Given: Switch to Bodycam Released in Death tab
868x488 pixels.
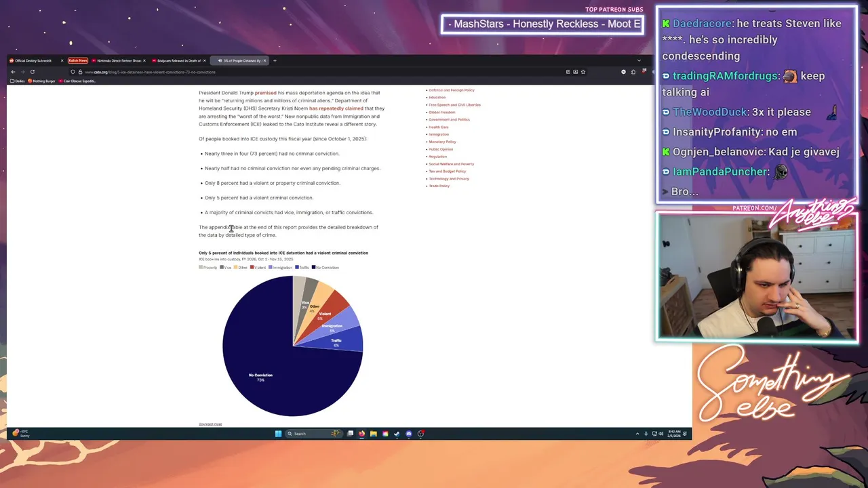Looking at the screenshot, I should coord(178,60).
